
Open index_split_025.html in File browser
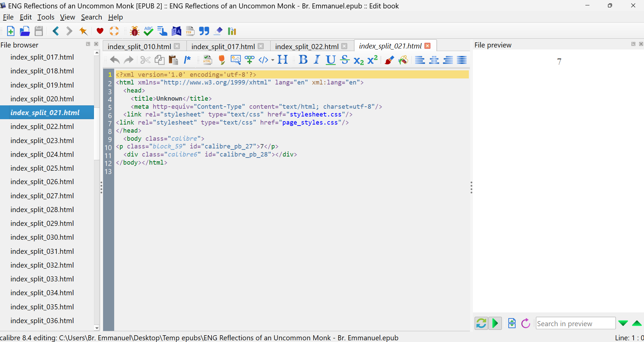point(42,168)
